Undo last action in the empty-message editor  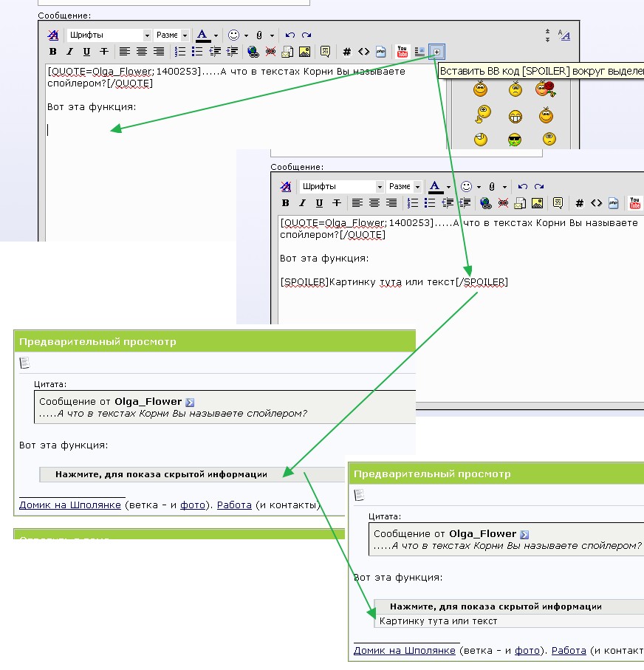[290, 35]
